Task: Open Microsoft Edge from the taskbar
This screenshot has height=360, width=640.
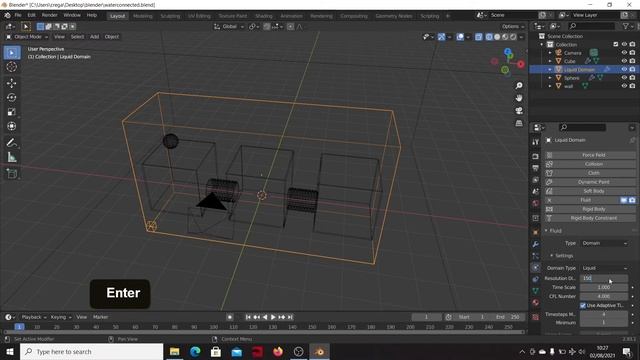Action: 195,351
